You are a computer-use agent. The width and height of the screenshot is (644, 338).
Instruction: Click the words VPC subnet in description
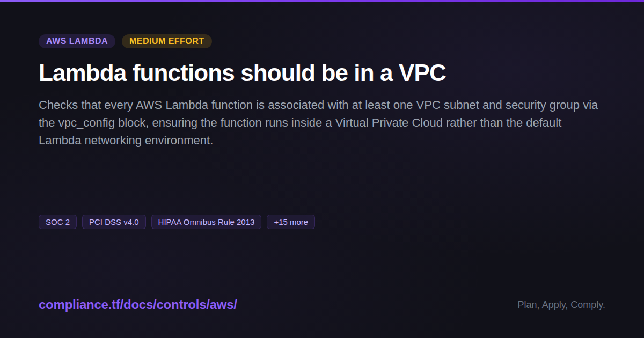coord(444,105)
